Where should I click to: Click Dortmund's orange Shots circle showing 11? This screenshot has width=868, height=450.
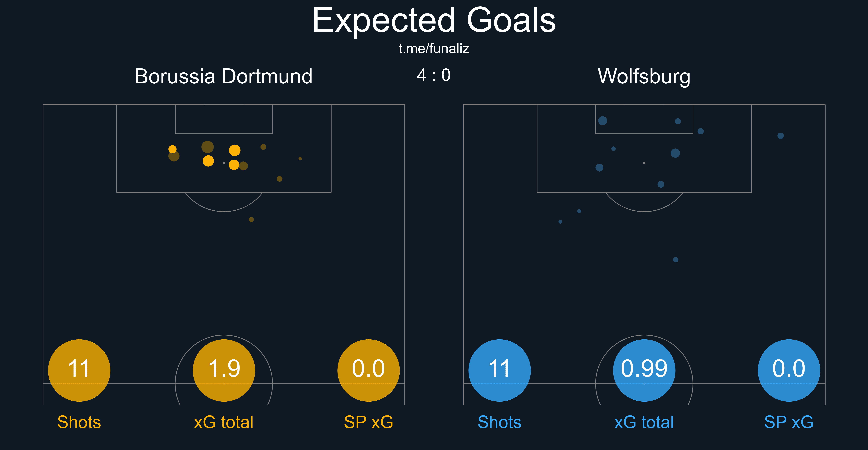[x=79, y=370]
